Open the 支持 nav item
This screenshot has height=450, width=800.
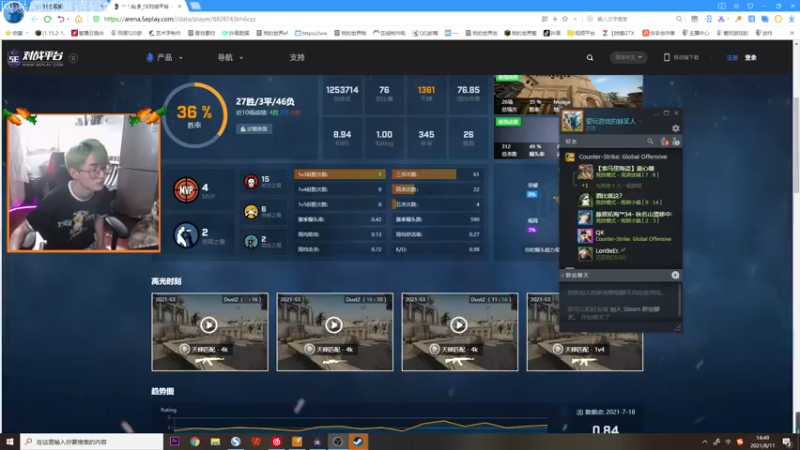point(297,58)
